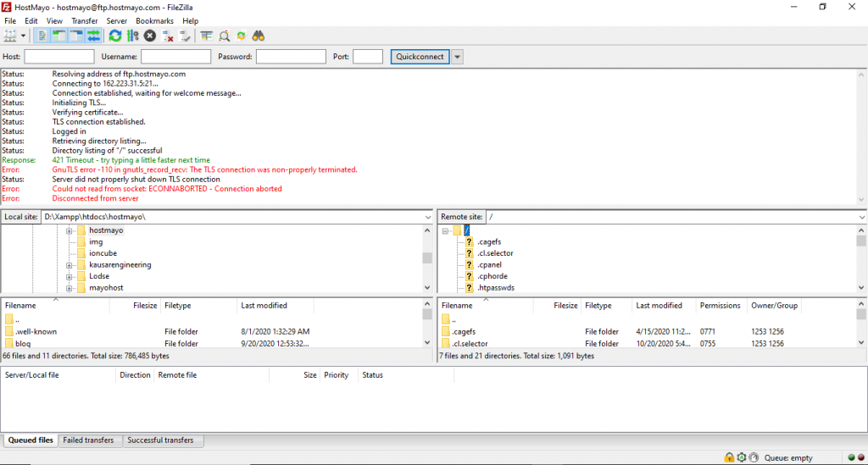
Task: Open the Local site path dropdown
Action: (427, 217)
